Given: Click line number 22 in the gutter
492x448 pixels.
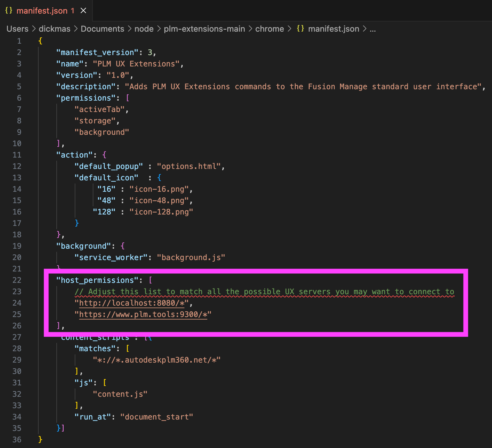Looking at the screenshot, I should [x=17, y=280].
